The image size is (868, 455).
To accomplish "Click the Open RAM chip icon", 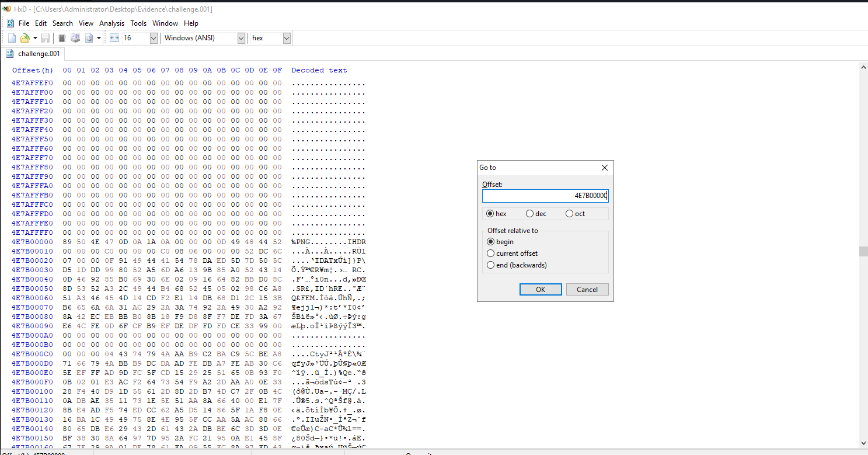I will pyautogui.click(x=61, y=38).
